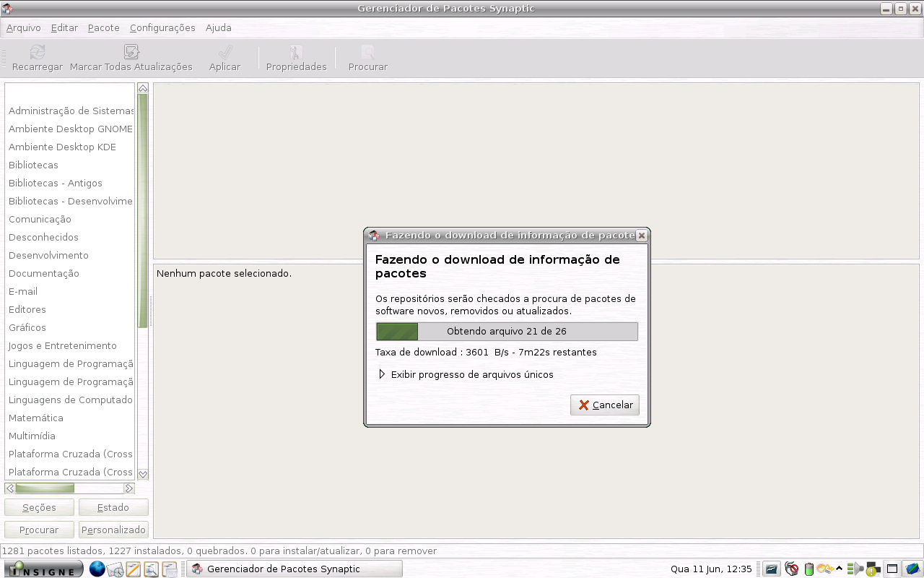
Task: Open the mail and clock taskbar icon
Action: (x=115, y=569)
